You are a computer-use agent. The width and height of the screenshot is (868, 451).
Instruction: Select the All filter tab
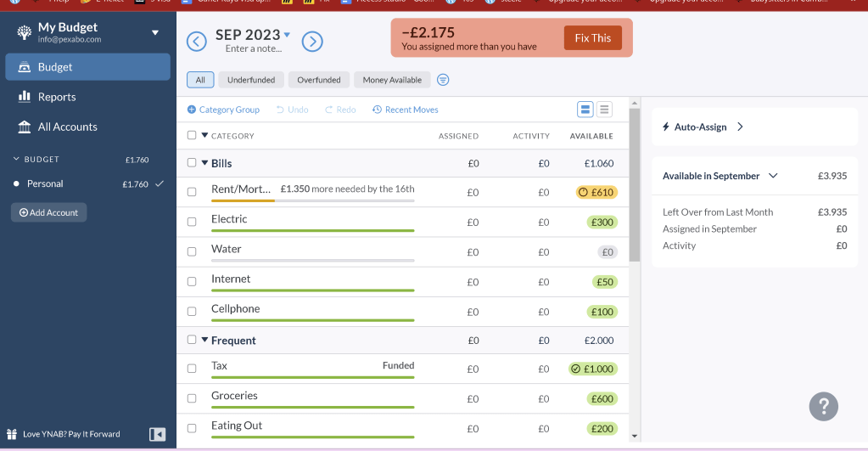pyautogui.click(x=200, y=80)
